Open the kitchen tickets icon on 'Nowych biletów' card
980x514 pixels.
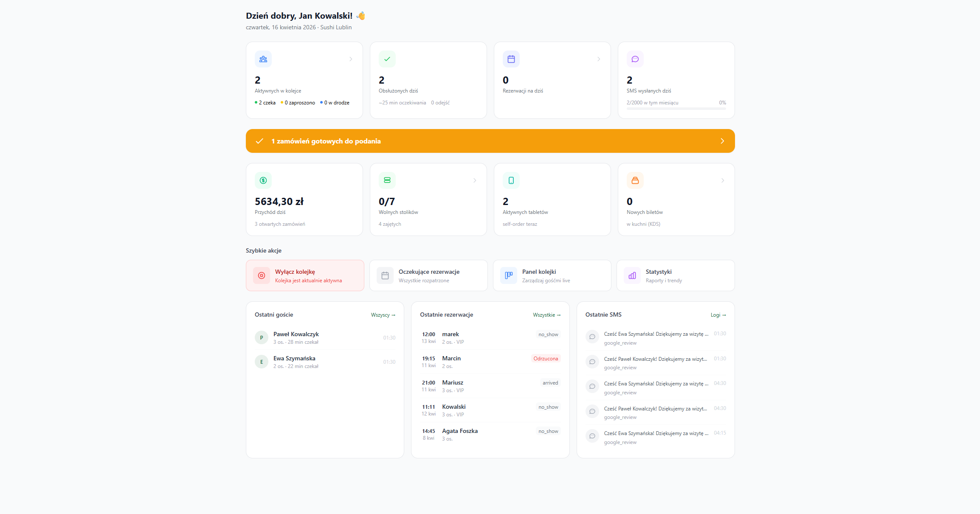coord(635,180)
